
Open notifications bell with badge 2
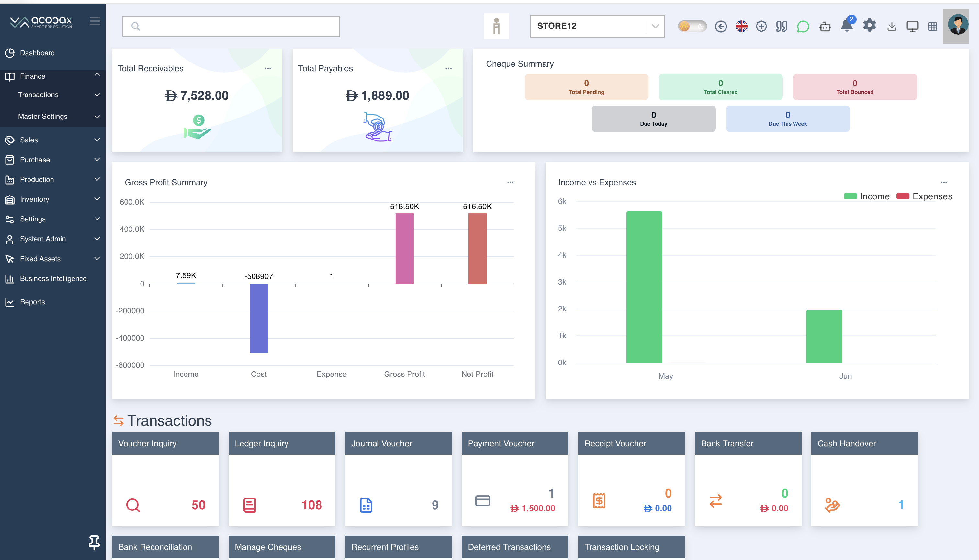click(847, 25)
